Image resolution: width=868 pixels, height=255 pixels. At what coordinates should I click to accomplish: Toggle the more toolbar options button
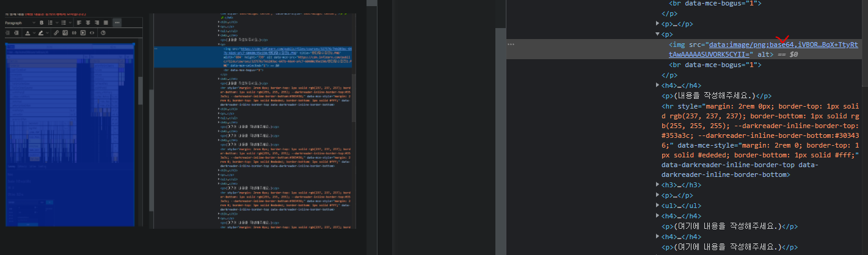117,23
